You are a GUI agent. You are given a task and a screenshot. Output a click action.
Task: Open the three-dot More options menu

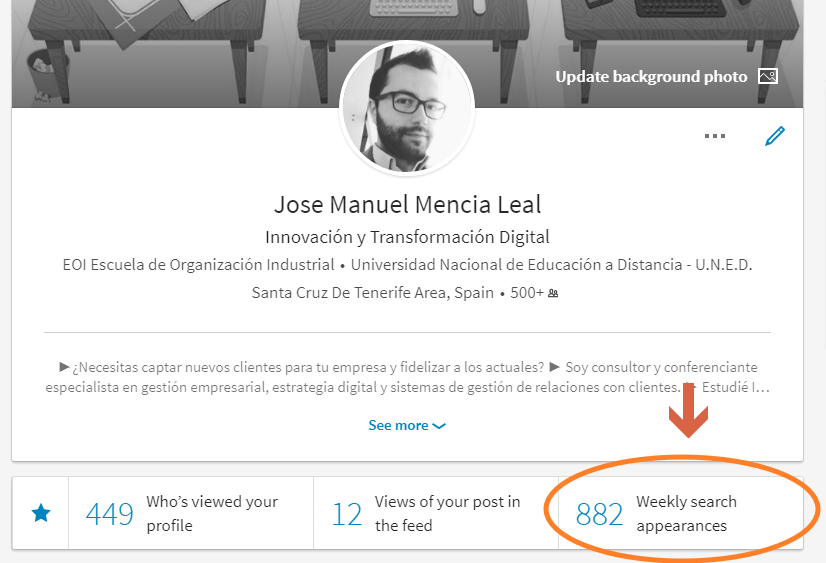tap(715, 137)
